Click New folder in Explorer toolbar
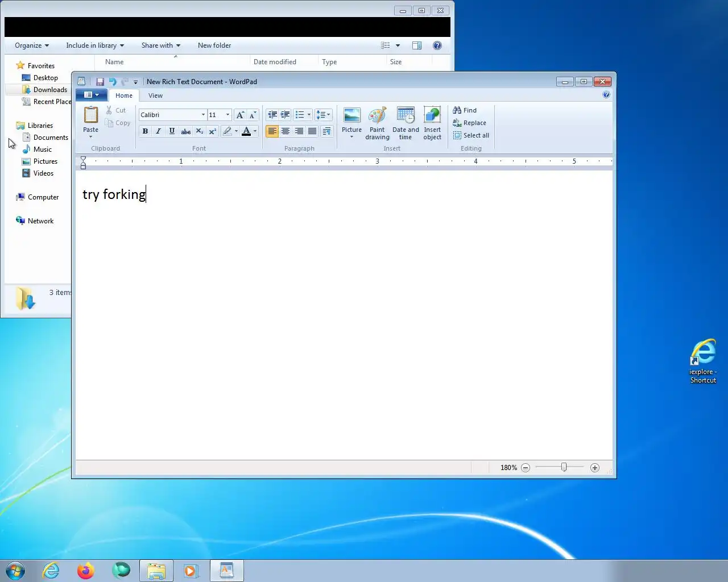 pos(214,45)
